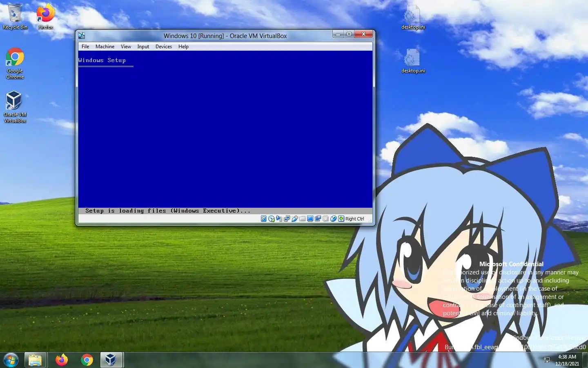Click the CPU features indicator
The width and height of the screenshot is (588, 368).
(x=326, y=219)
